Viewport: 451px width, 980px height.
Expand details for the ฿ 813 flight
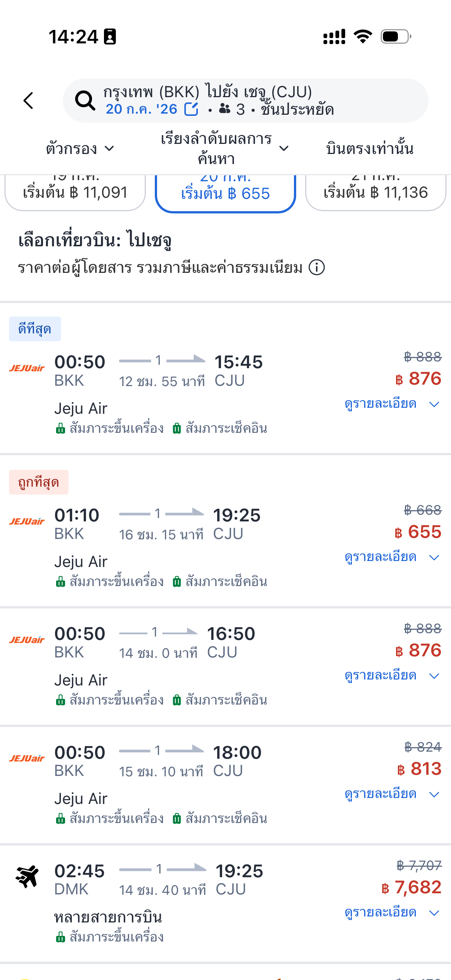[x=392, y=794]
